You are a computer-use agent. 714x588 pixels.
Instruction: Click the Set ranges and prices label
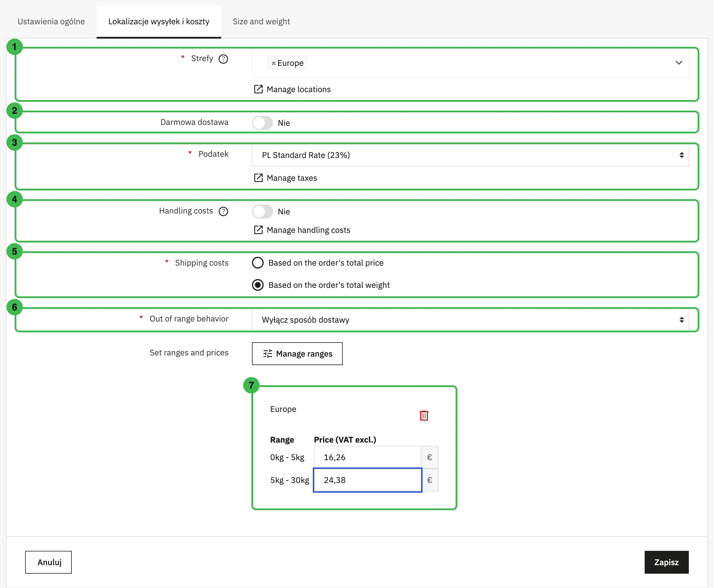[x=189, y=353]
